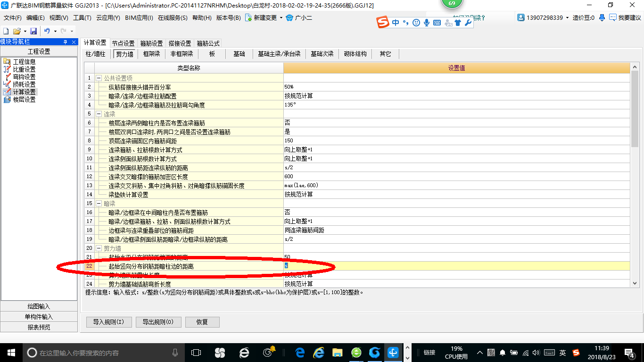Open the 版本号(B) menu

(x=228, y=18)
